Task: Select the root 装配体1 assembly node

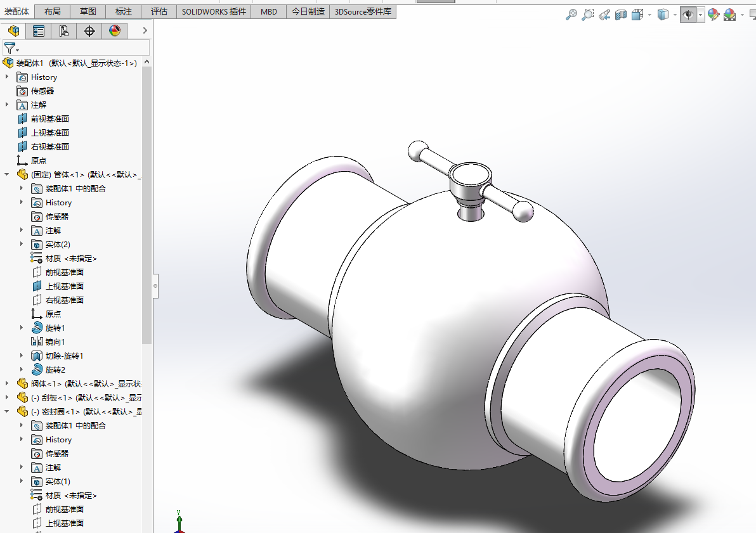Action: (x=70, y=63)
